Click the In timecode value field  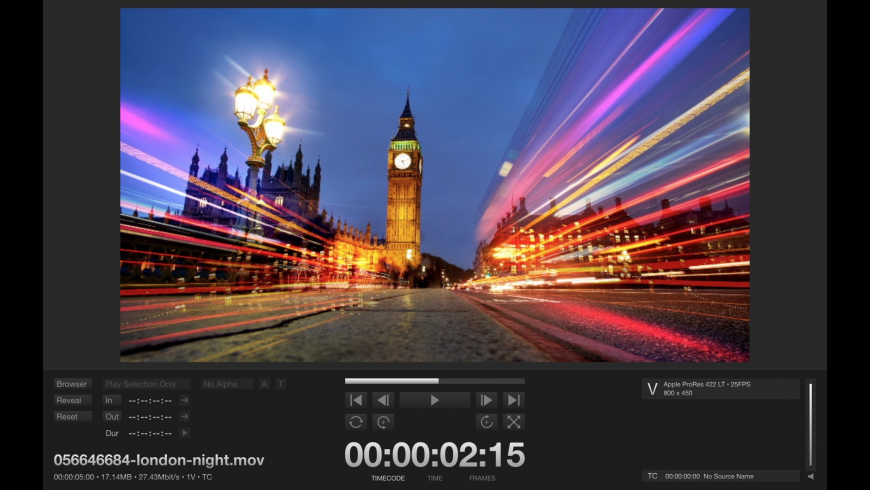pyautogui.click(x=150, y=401)
